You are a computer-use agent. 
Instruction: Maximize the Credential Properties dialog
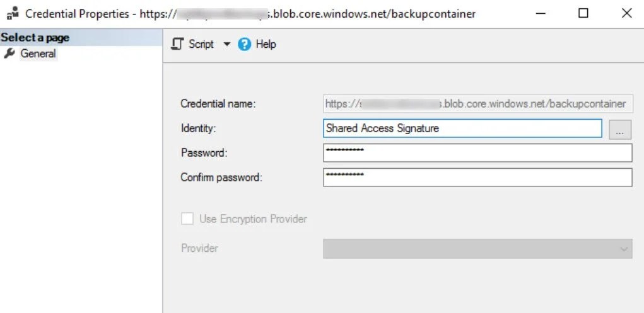[583, 13]
